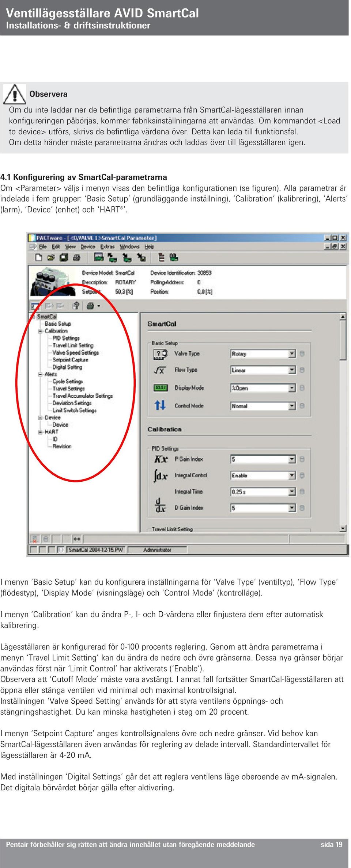Click the SmartCal device thumbnail image
The image size is (351, 868).
point(53,281)
